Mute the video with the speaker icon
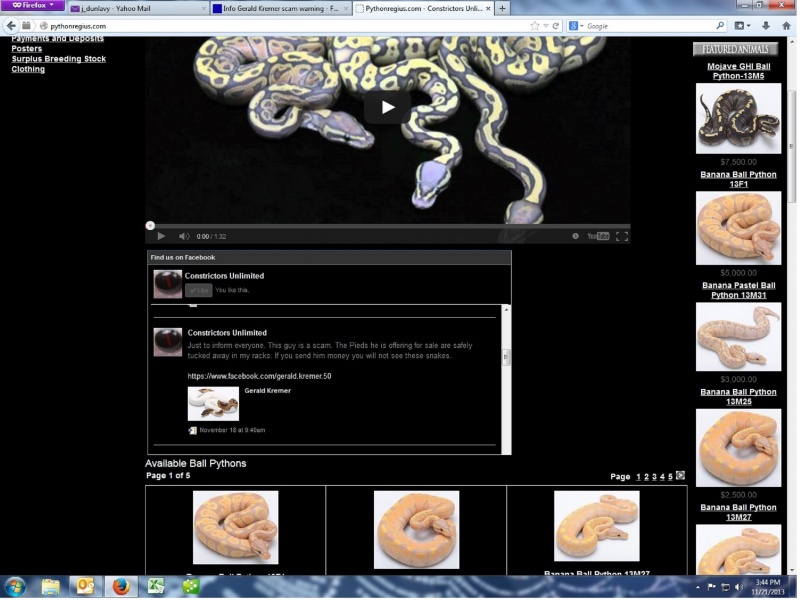Viewport: 800px width, 600px height. 184,236
